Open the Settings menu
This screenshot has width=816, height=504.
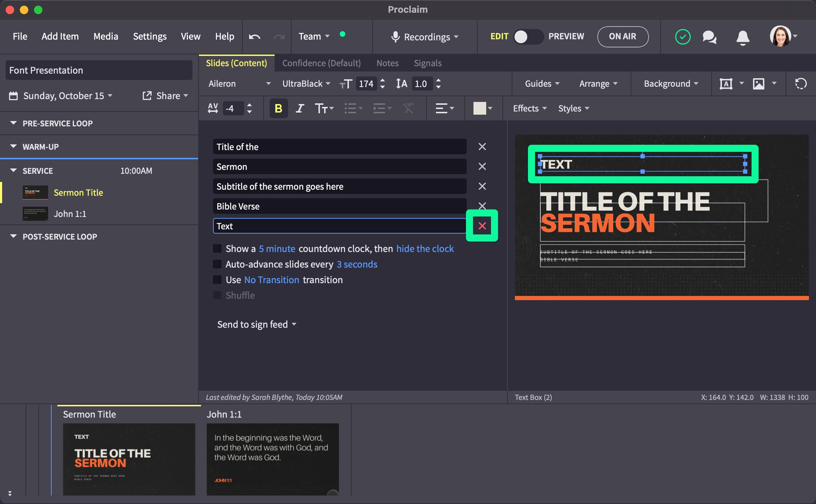(150, 36)
